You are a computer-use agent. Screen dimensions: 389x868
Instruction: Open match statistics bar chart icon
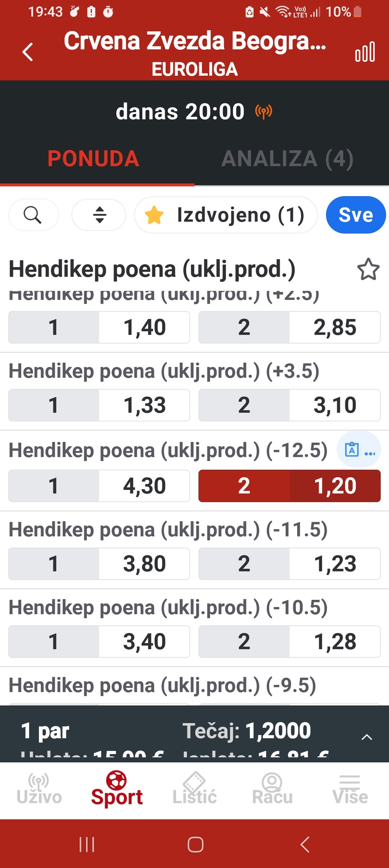tap(365, 52)
